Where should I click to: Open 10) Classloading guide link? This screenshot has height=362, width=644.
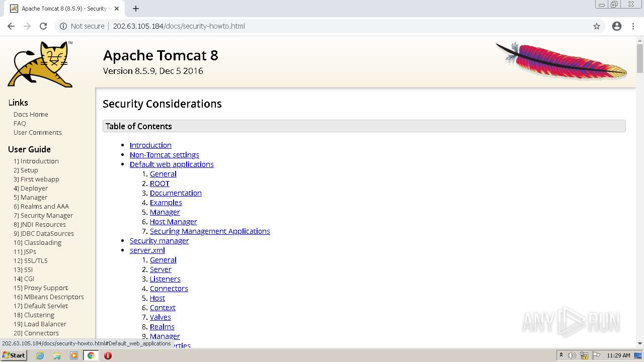(37, 242)
